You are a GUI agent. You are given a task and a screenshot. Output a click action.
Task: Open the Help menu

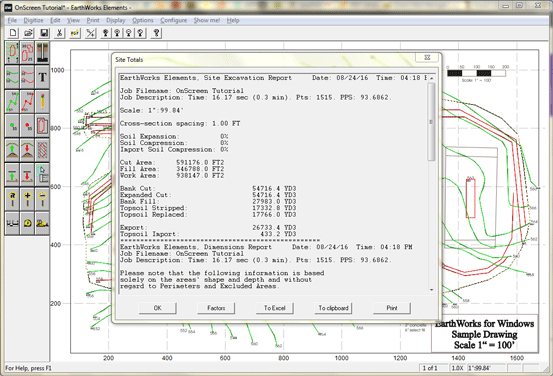[233, 20]
